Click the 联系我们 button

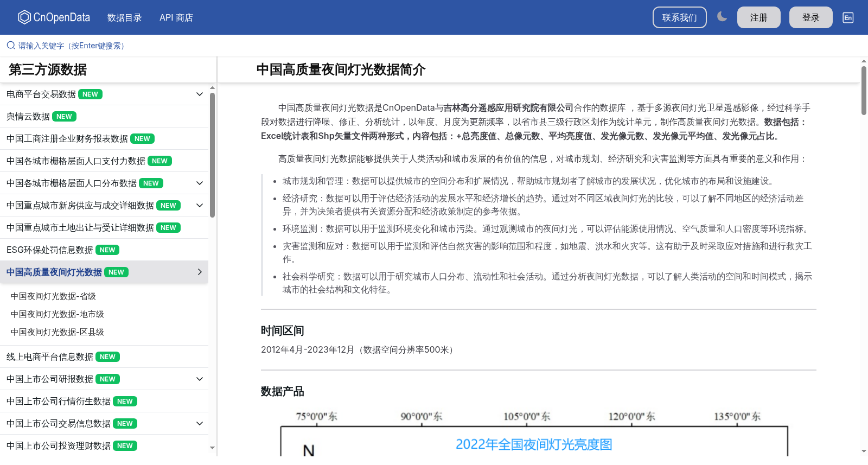(680, 17)
